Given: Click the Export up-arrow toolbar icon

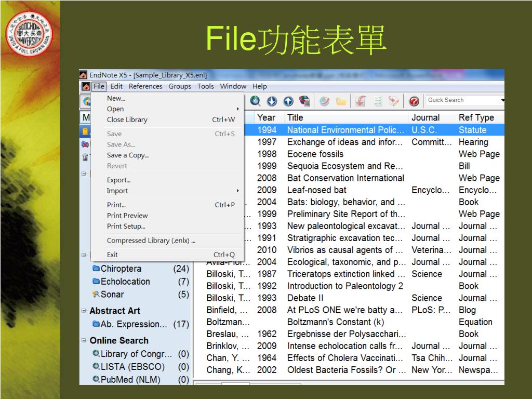Looking at the screenshot, I should point(288,101).
